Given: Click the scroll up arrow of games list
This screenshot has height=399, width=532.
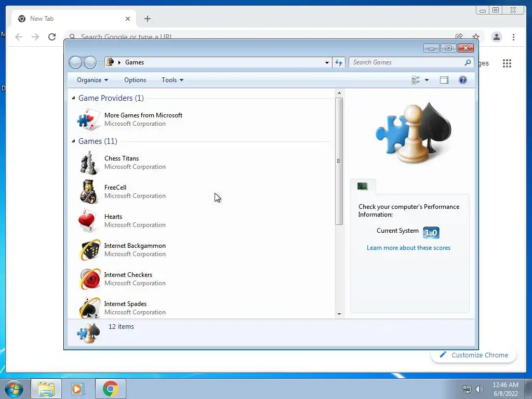Looking at the screenshot, I should click(x=339, y=93).
